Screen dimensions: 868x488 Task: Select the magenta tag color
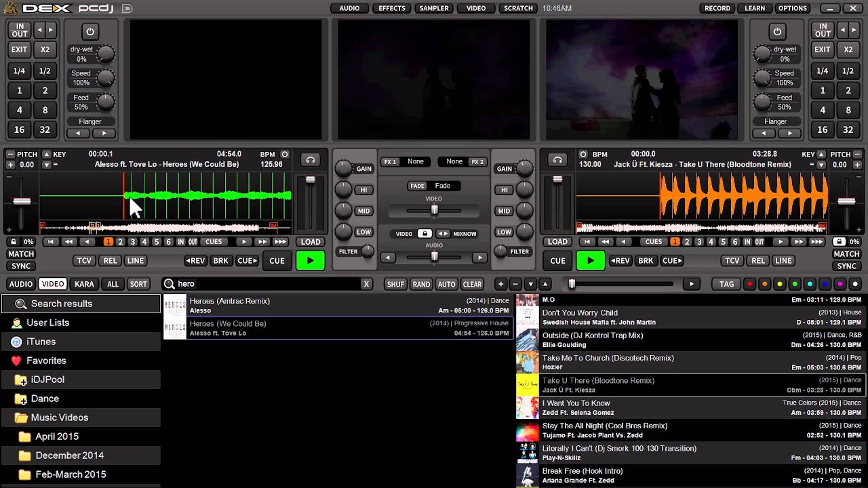(840, 284)
